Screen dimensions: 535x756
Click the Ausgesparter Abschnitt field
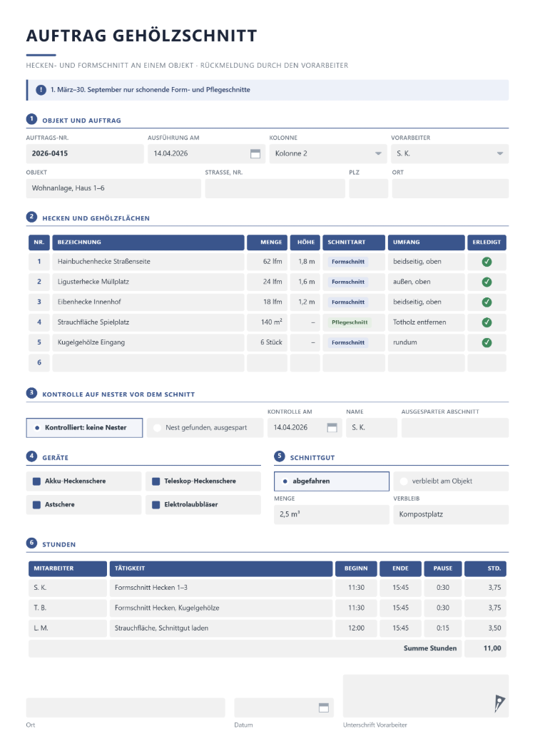[x=455, y=428]
